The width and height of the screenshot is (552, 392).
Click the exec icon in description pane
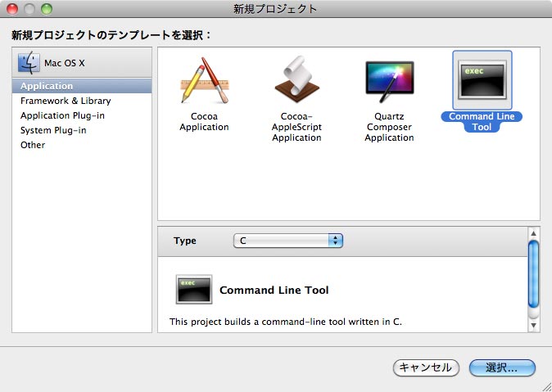(x=194, y=289)
